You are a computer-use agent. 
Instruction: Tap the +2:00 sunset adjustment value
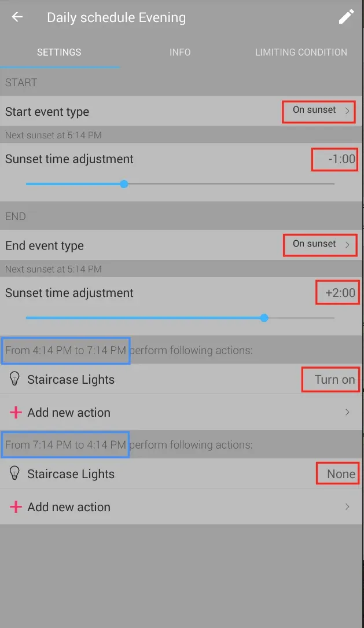[x=340, y=293]
